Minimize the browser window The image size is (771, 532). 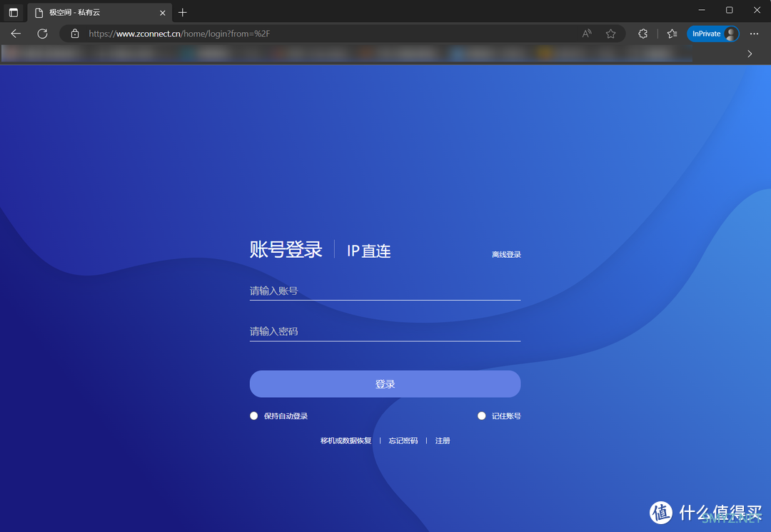[x=702, y=10]
